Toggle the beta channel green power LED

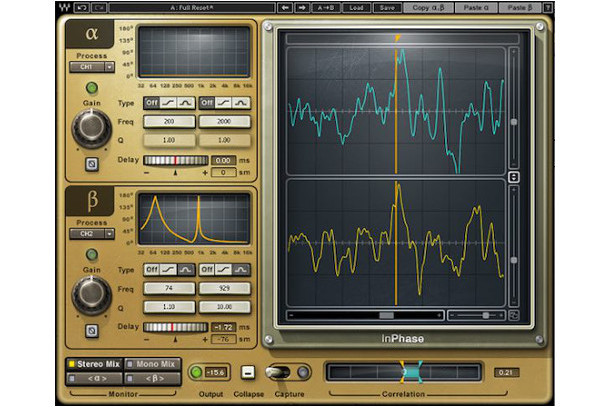[91, 254]
